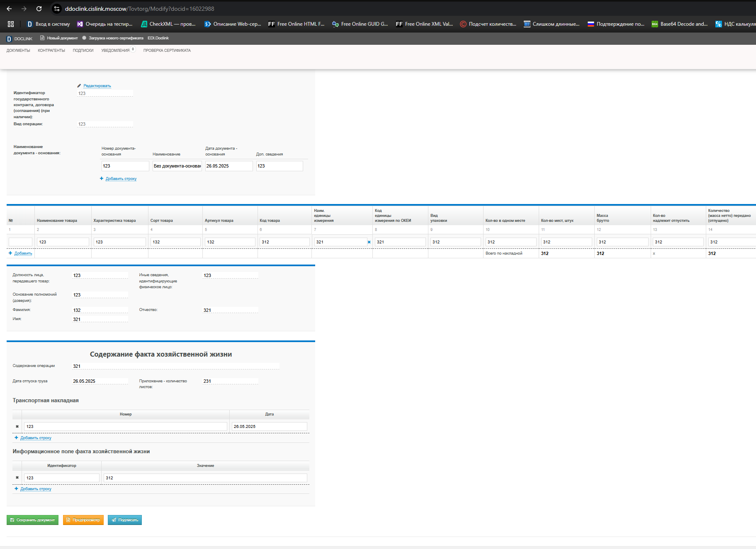The image size is (756, 549).
Task: Click the DOCLINK logo
Action: click(x=19, y=39)
